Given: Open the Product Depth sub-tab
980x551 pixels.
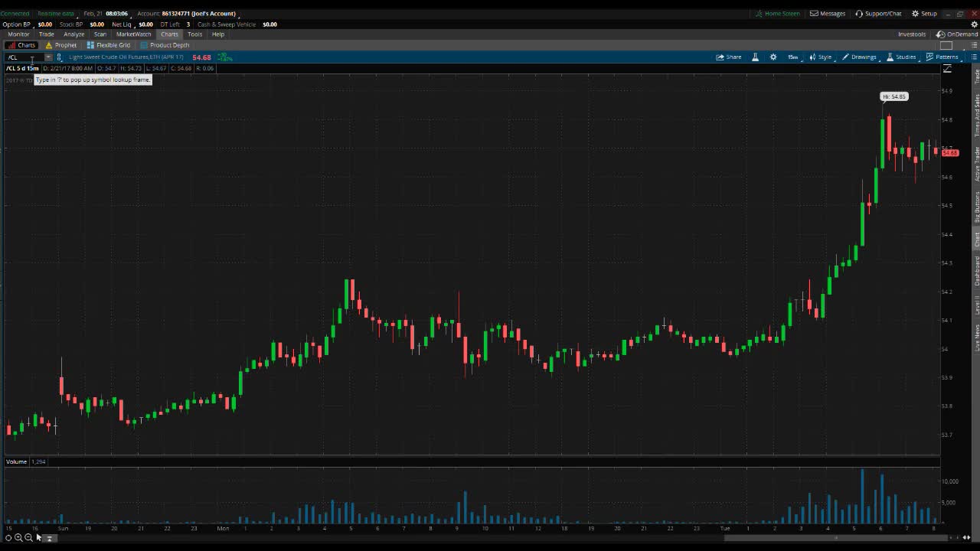Looking at the screenshot, I should (165, 45).
